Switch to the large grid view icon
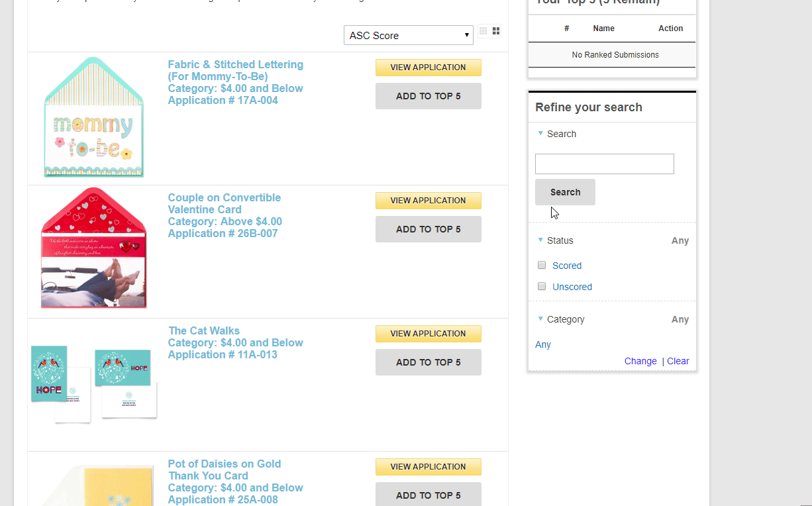812x506 pixels. click(x=496, y=31)
